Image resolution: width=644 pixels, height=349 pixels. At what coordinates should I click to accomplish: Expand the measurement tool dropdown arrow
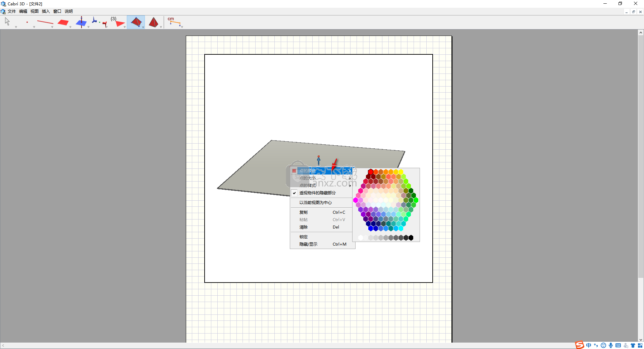tap(182, 27)
